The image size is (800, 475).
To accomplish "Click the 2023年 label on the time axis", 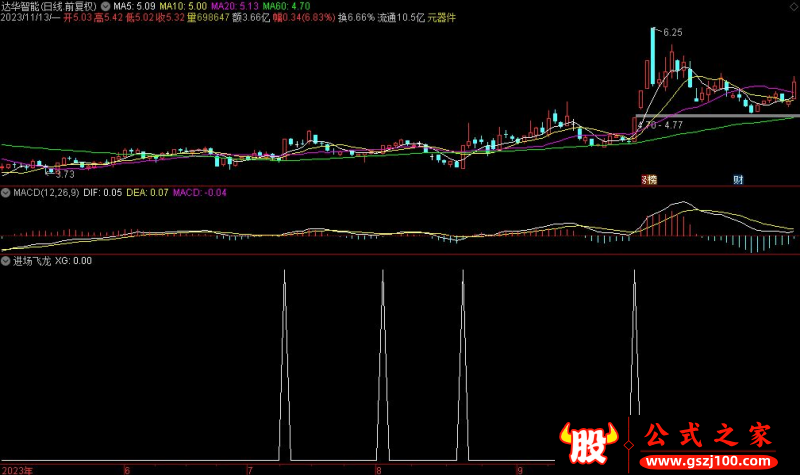I will pyautogui.click(x=17, y=470).
